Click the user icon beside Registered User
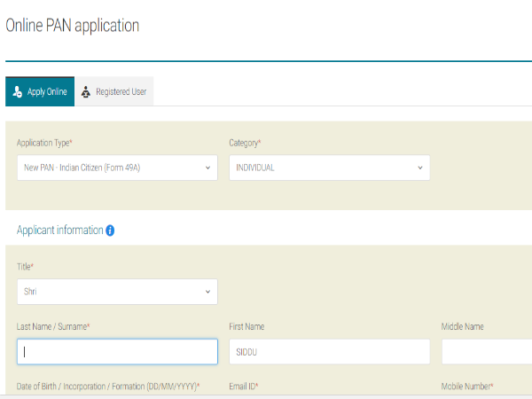532x399 pixels. tap(85, 92)
